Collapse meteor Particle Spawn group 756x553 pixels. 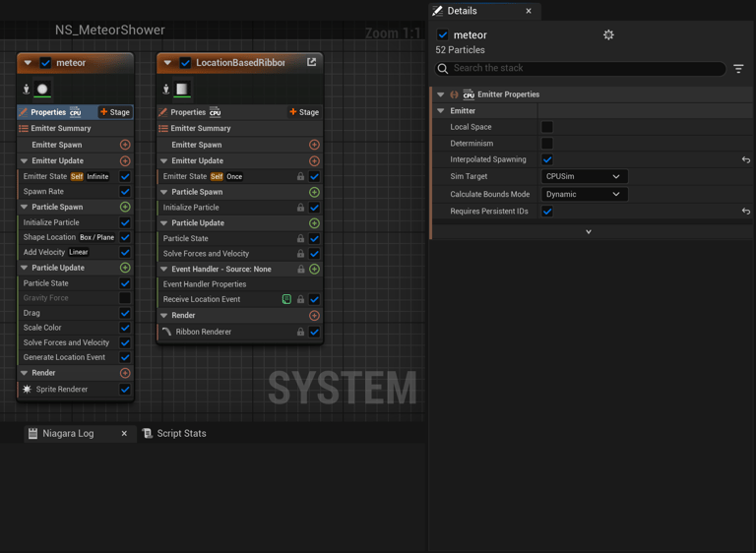point(24,207)
